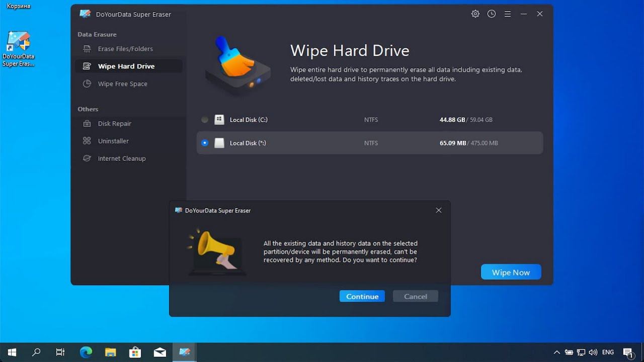The height and width of the screenshot is (362, 644).
Task: Close the main DoYourData Super Eraser window
Action: coord(539,14)
